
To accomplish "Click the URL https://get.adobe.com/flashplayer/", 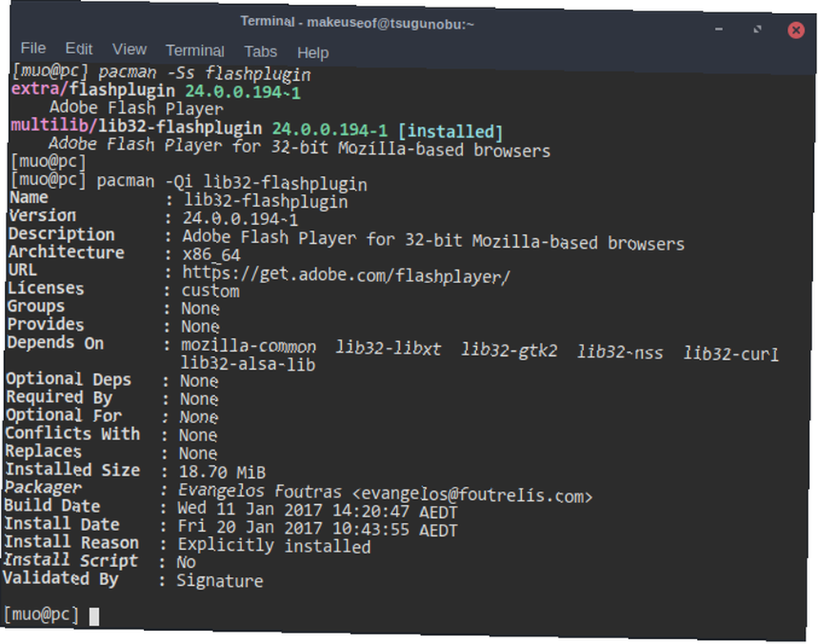I will tap(346, 274).
